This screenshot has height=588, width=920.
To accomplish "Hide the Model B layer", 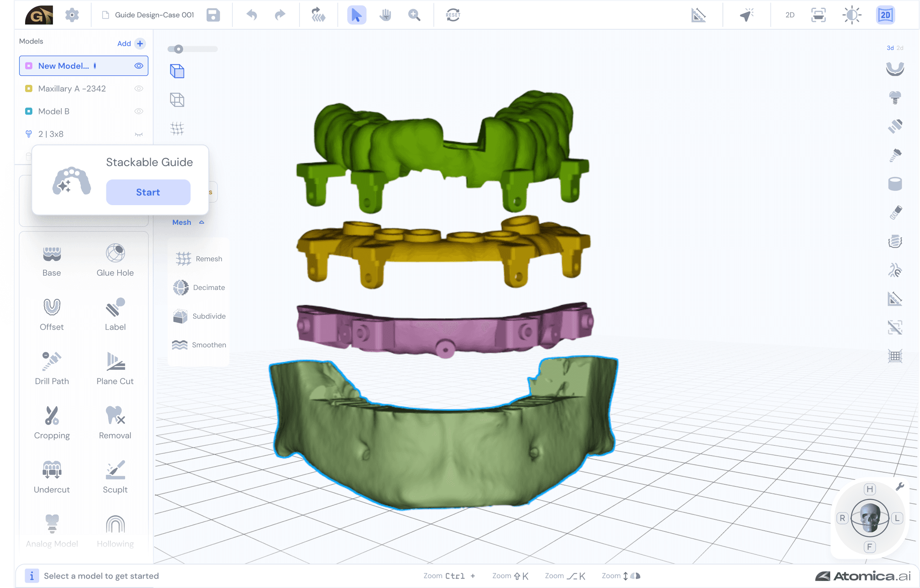I will point(139,111).
